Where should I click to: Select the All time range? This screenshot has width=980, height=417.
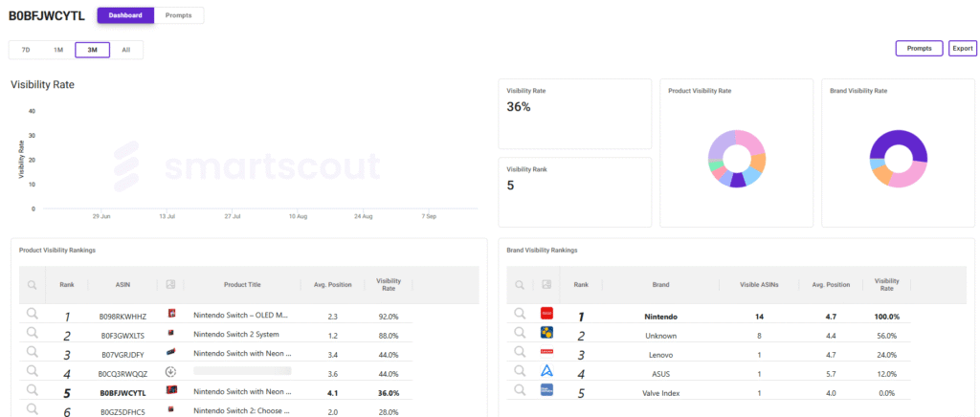point(126,50)
